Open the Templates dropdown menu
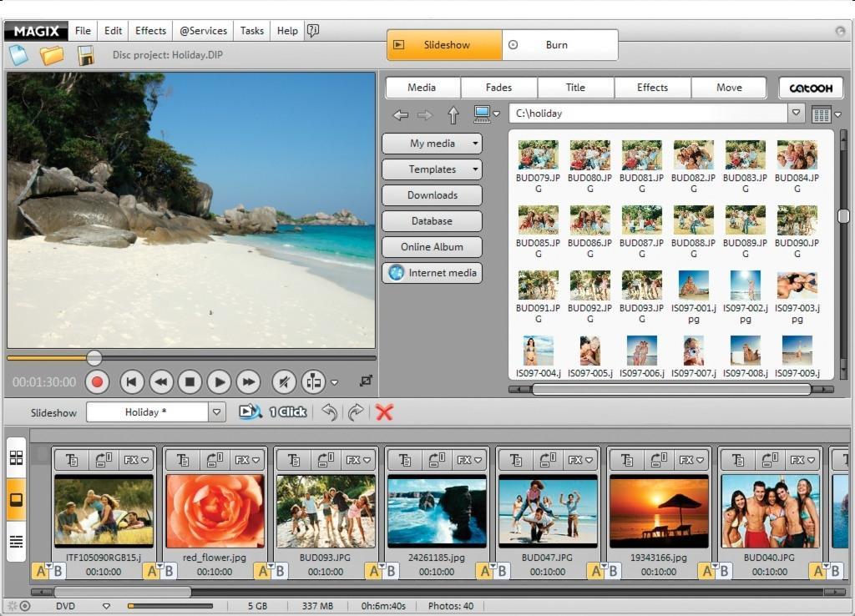 (432, 169)
